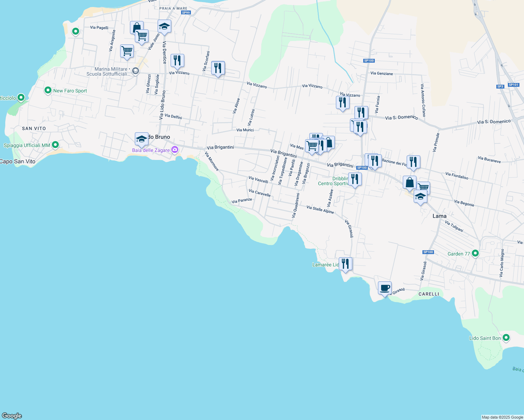Image resolution: width=524 pixels, height=420 pixels.
Task: Click the Via Carlo Magno street label
Action: coord(502,263)
